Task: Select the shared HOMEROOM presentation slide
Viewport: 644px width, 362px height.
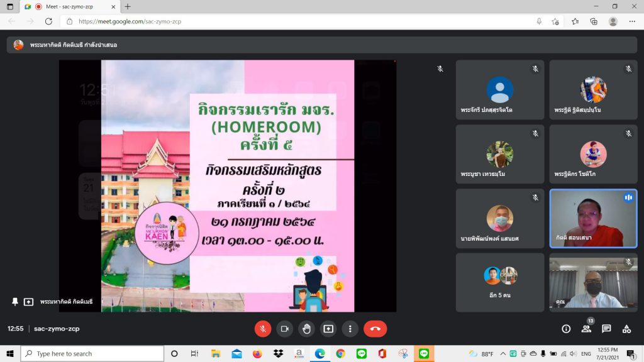Action: click(x=228, y=186)
